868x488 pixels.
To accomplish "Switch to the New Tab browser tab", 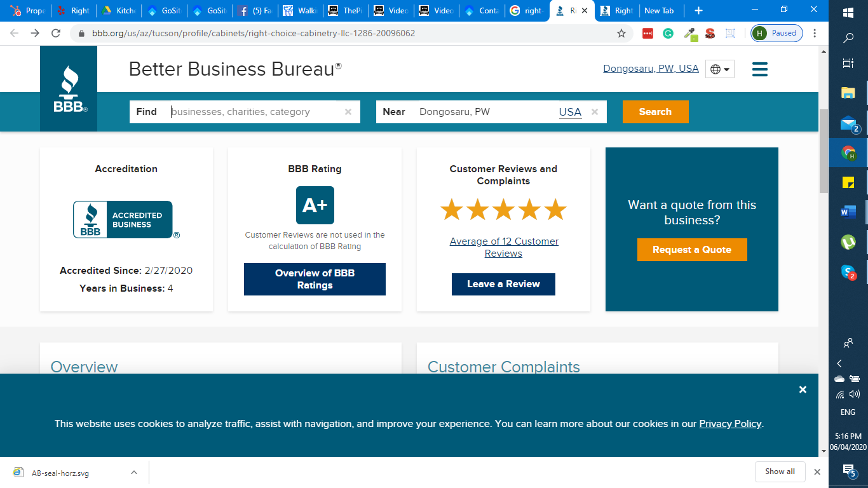I will click(658, 11).
